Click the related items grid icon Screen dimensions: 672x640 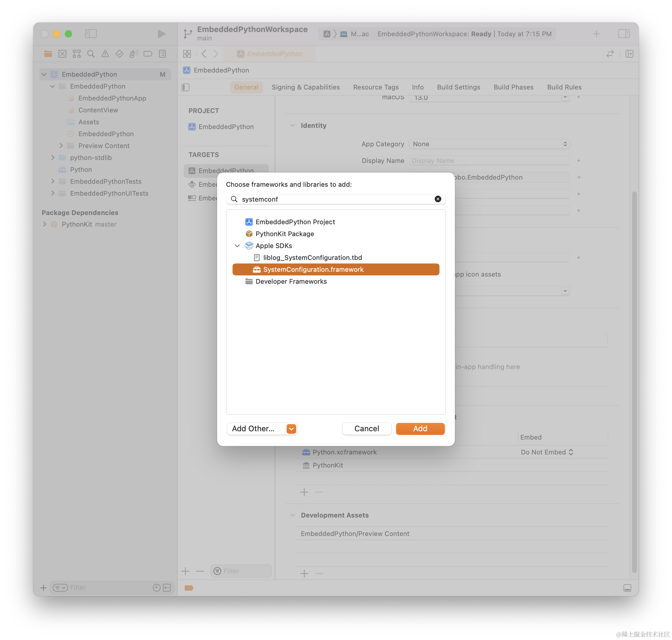point(187,53)
